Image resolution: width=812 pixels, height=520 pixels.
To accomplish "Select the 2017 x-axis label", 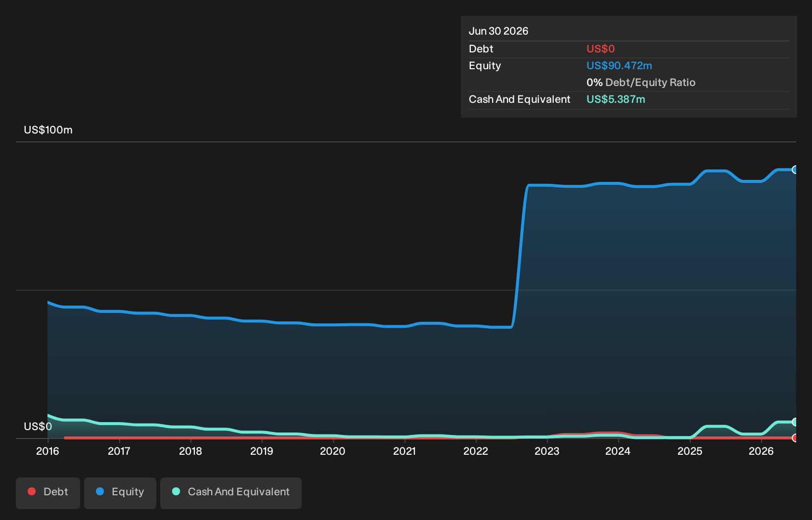I will (119, 451).
